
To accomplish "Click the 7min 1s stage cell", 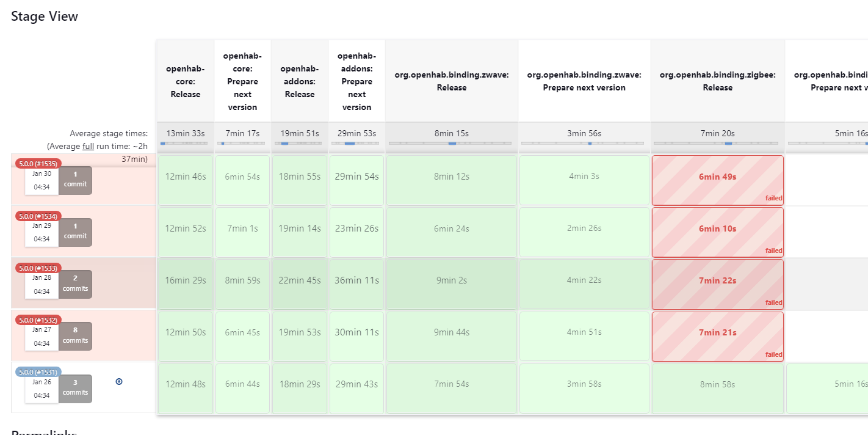I will click(x=242, y=232).
